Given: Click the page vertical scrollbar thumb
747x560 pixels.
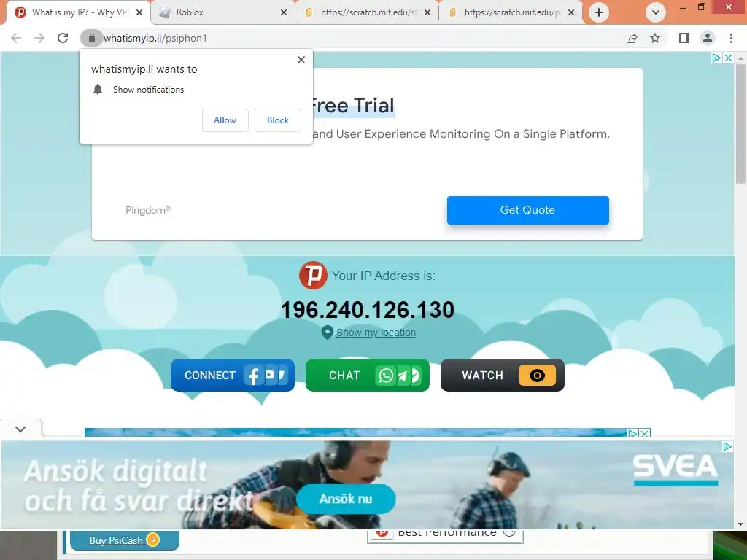Looking at the screenshot, I should [740, 122].
